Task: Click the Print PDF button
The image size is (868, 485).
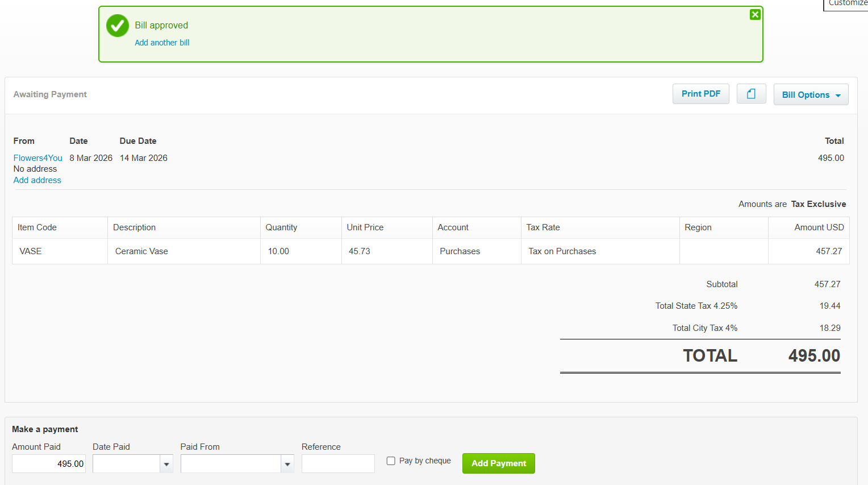Action: coord(700,94)
